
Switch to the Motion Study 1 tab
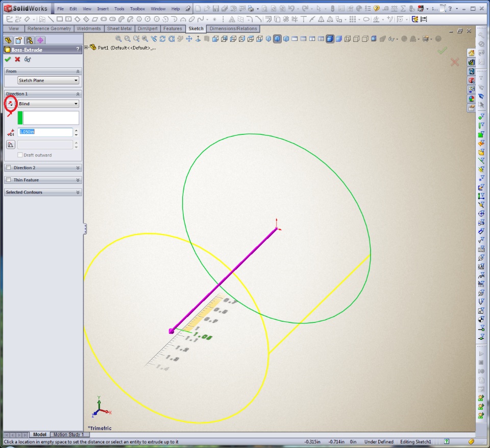click(68, 435)
